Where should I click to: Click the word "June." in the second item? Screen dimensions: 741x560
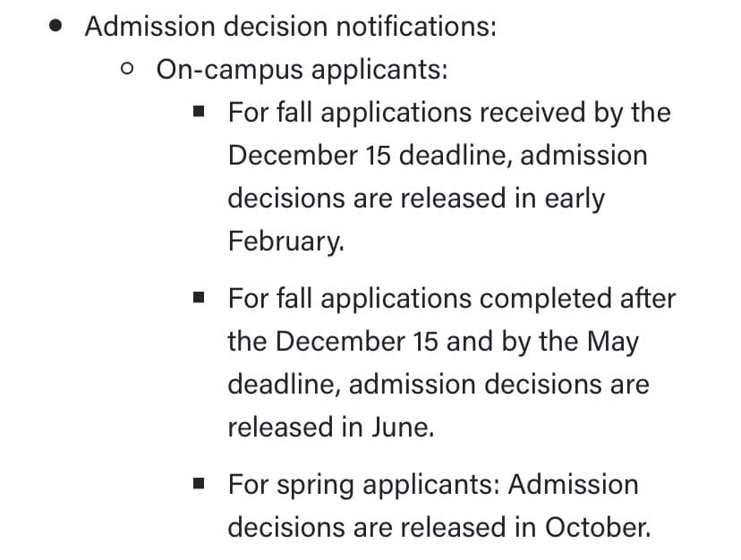pyautogui.click(x=403, y=427)
